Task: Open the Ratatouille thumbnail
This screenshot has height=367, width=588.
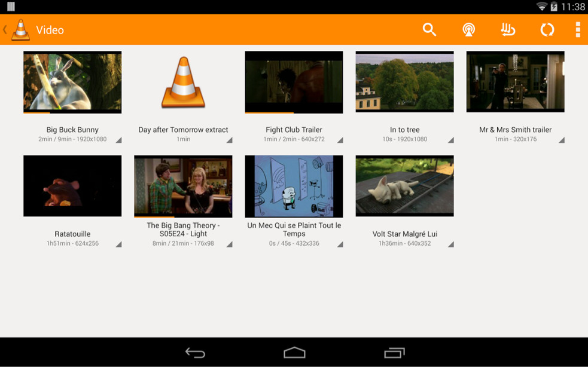Action: tap(72, 186)
